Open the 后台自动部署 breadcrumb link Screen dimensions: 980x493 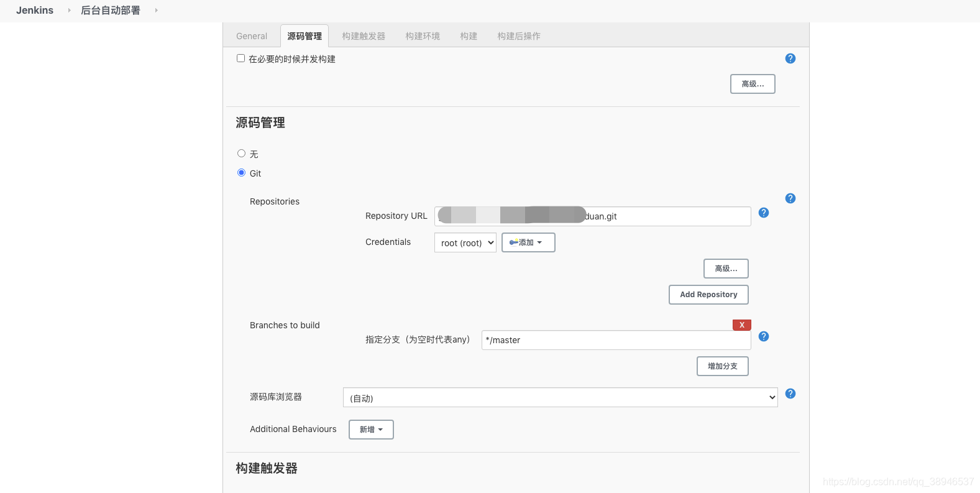point(111,11)
